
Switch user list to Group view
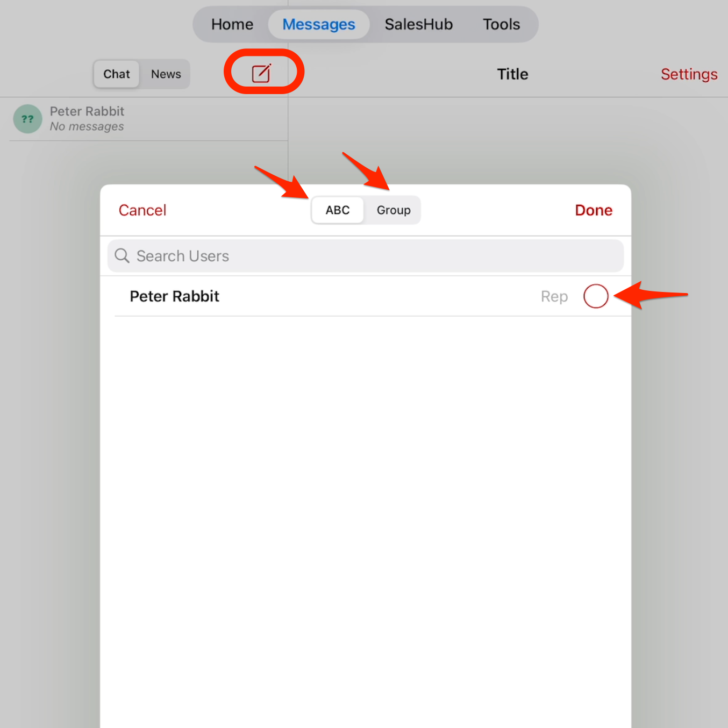pyautogui.click(x=393, y=210)
